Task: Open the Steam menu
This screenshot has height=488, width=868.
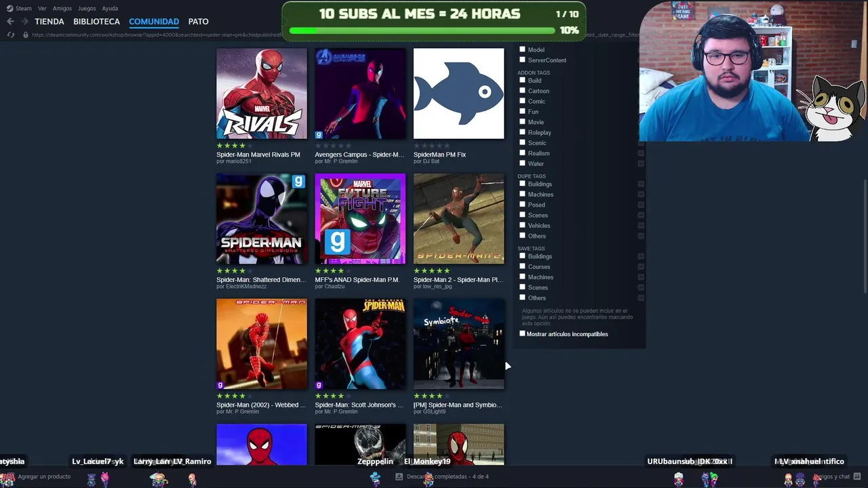Action: tap(24, 9)
